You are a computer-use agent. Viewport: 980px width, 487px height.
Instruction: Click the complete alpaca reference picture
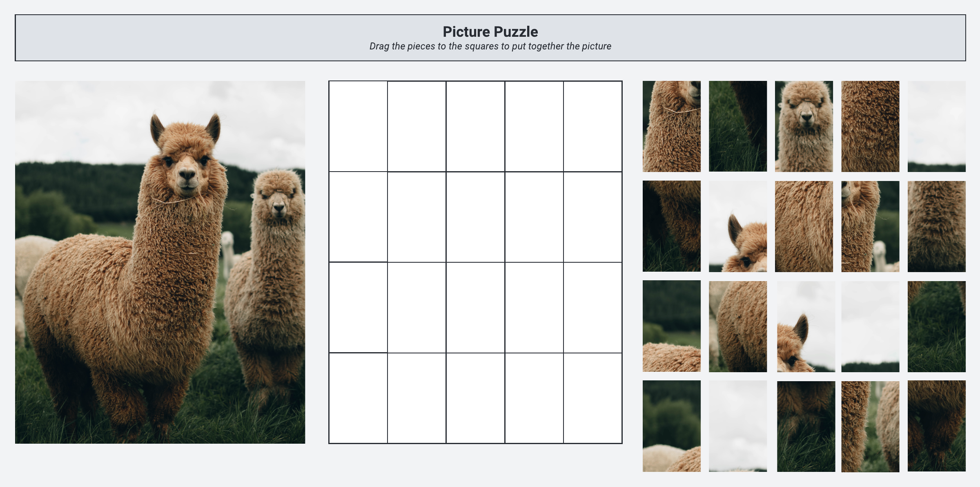[x=160, y=262]
